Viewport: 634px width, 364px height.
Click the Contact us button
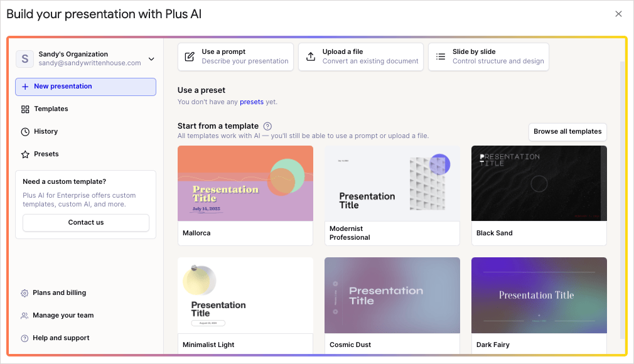(86, 222)
